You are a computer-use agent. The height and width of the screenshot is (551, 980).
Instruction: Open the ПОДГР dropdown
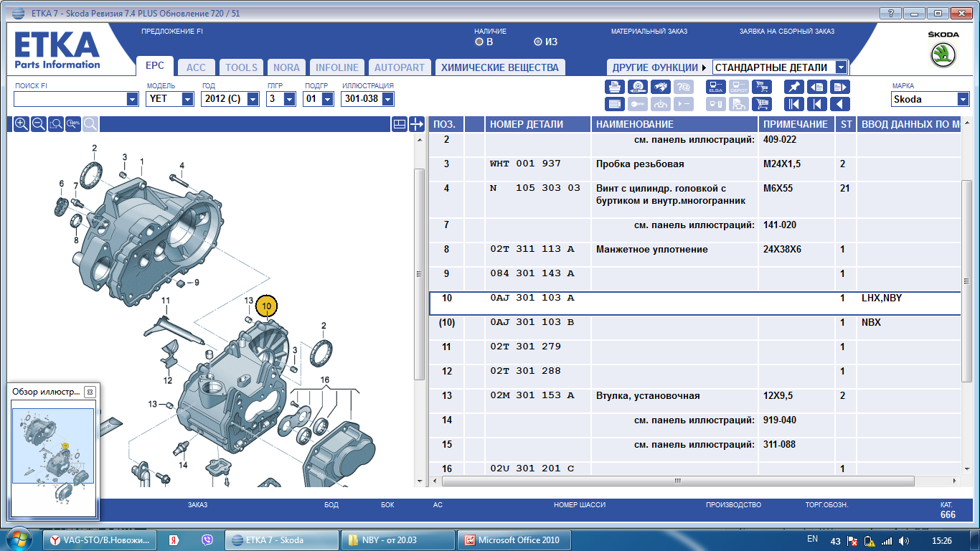(329, 99)
